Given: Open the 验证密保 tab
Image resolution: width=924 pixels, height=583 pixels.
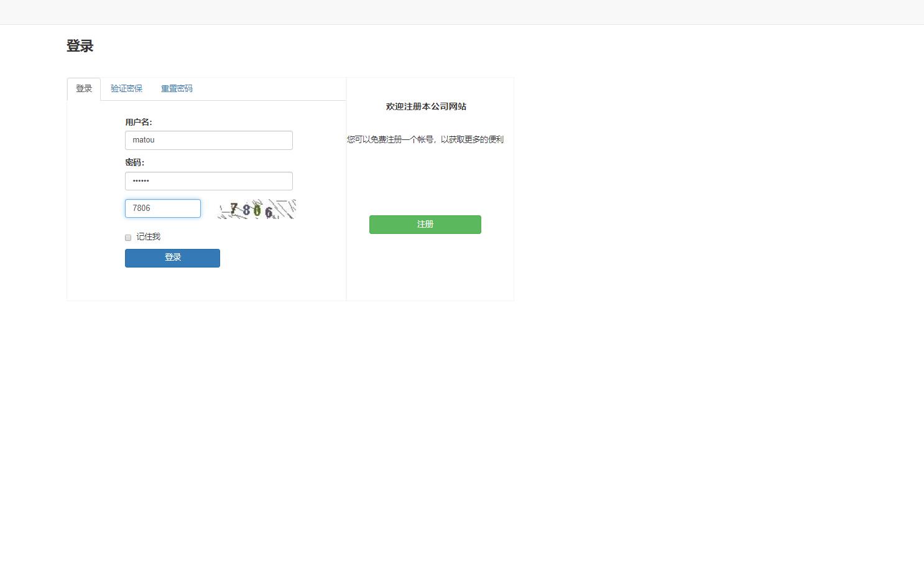Looking at the screenshot, I should [x=126, y=89].
